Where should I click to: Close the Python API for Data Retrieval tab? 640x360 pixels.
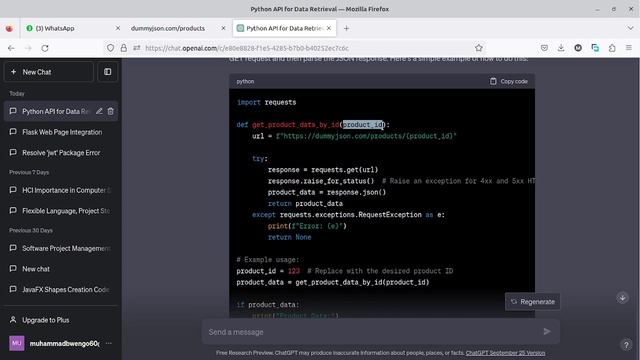click(329, 28)
